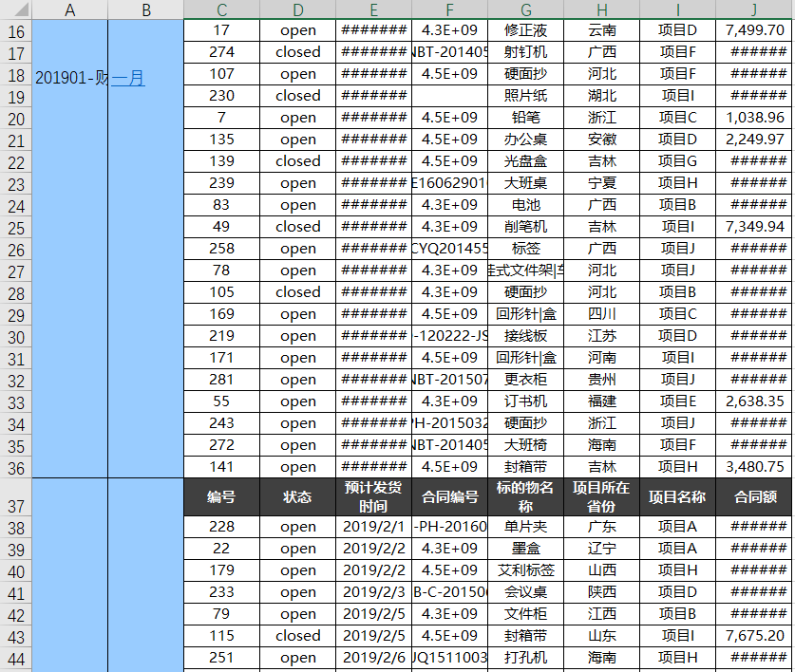Click the 预计发货时间 header cell
This screenshot has width=795, height=672.
pos(373,495)
